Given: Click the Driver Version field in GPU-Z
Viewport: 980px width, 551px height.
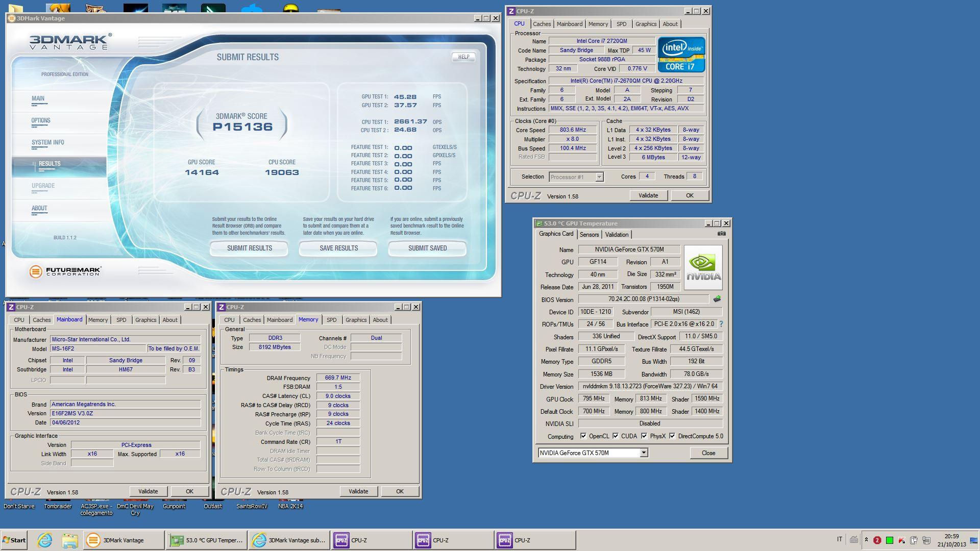Looking at the screenshot, I should (x=650, y=387).
